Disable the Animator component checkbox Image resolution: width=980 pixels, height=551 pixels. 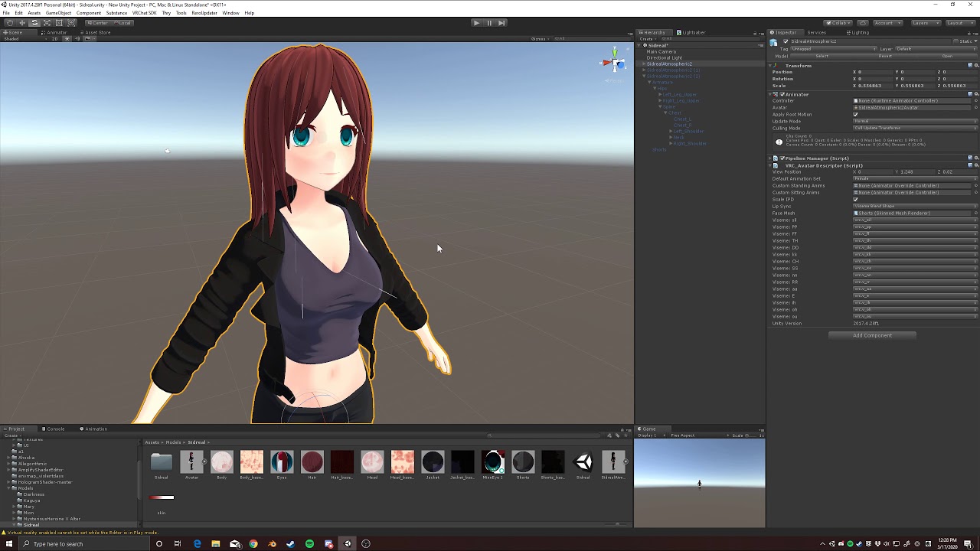[x=782, y=94]
